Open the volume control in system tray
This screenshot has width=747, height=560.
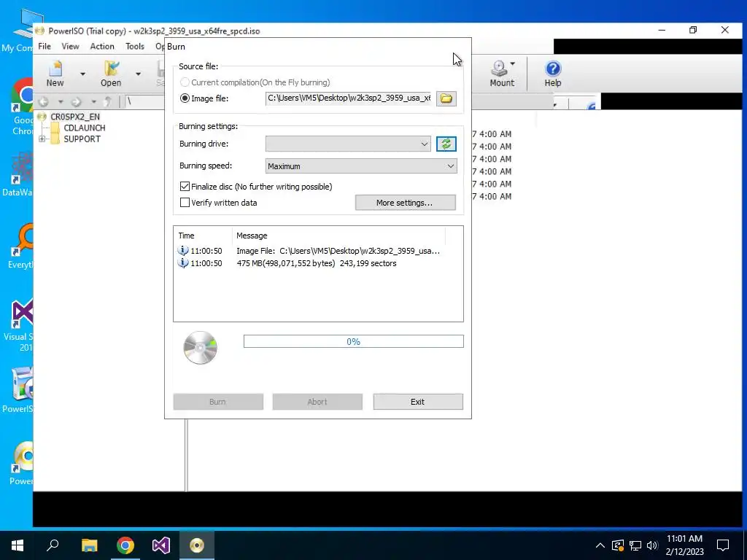(x=652, y=545)
